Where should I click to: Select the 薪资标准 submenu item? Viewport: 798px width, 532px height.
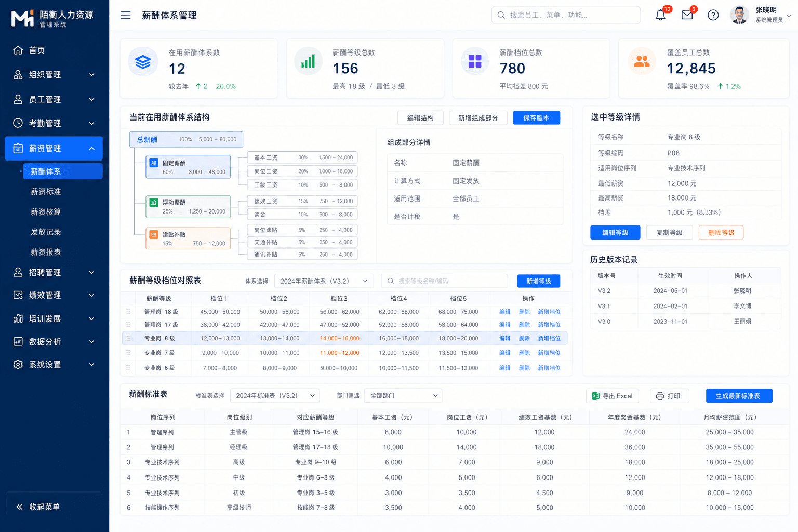pyautogui.click(x=46, y=192)
